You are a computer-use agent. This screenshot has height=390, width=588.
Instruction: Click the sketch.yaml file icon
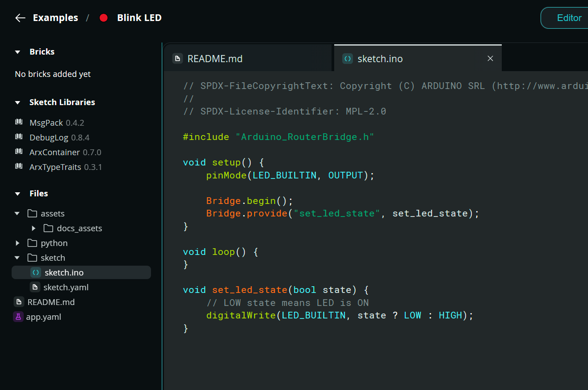[35, 287]
